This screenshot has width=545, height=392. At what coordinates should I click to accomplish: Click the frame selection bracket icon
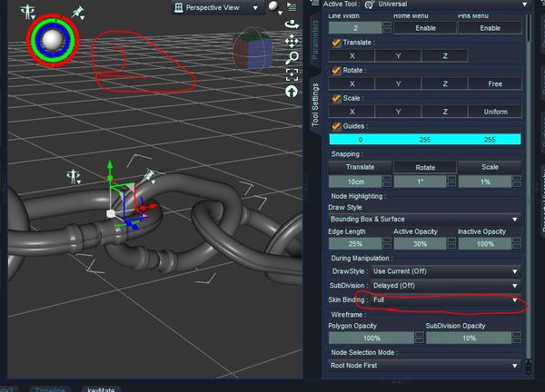[292, 74]
